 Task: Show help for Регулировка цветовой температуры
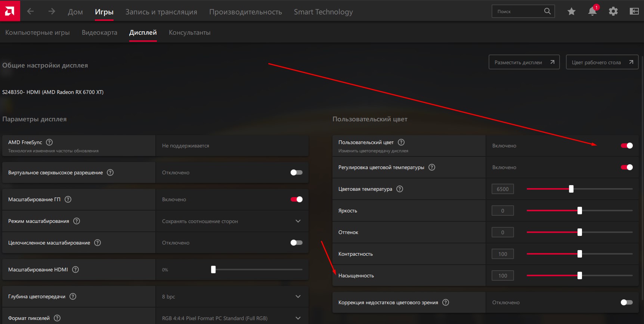[432, 167]
